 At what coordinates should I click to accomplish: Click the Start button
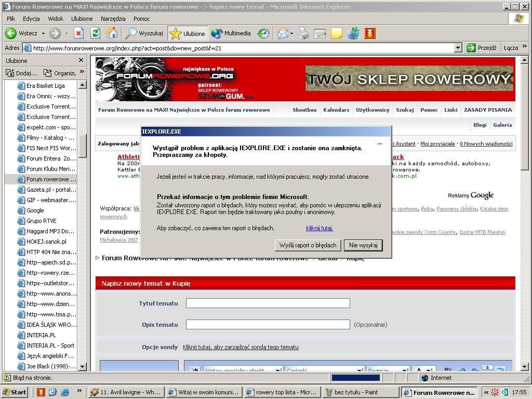coord(14,392)
